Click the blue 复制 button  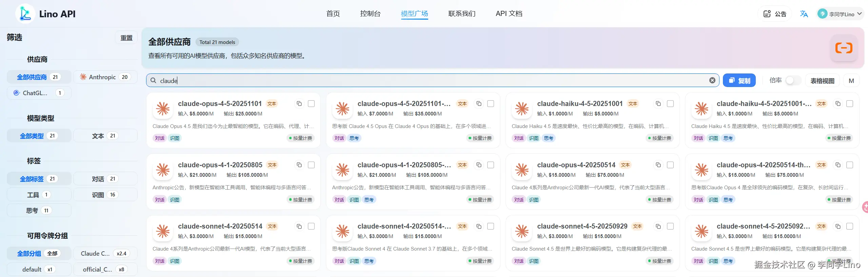pyautogui.click(x=739, y=80)
